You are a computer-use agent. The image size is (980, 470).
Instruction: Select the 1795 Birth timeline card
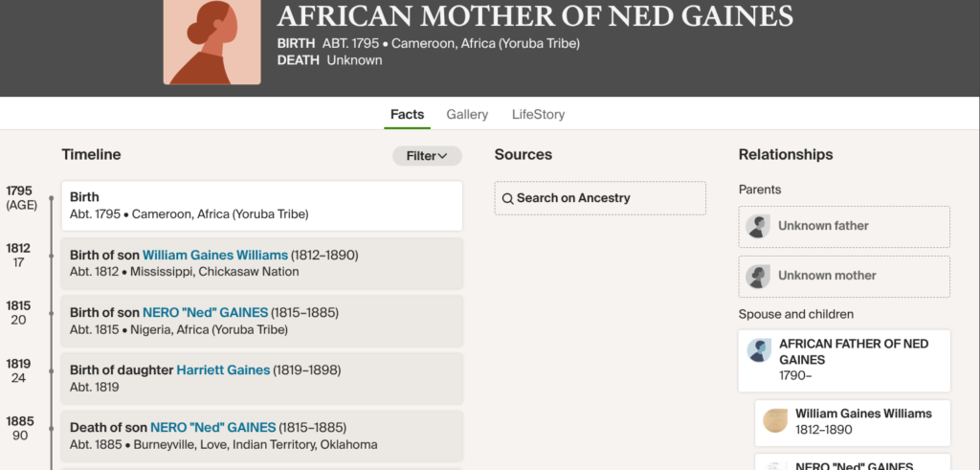coord(261,206)
